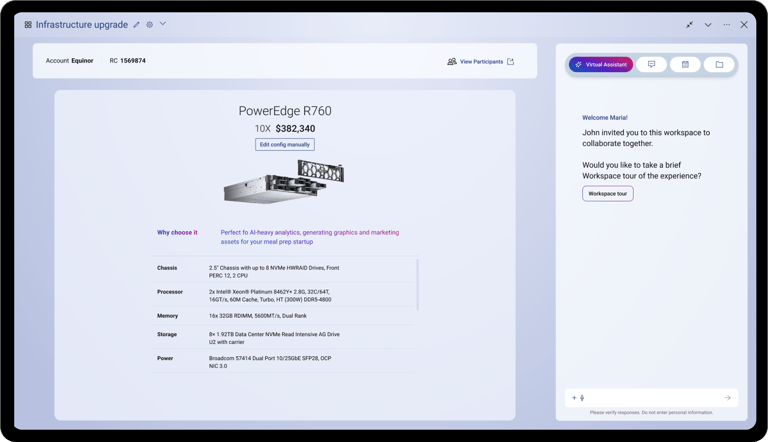Open external link icon beside View Participants
768x442 pixels.
click(x=510, y=62)
